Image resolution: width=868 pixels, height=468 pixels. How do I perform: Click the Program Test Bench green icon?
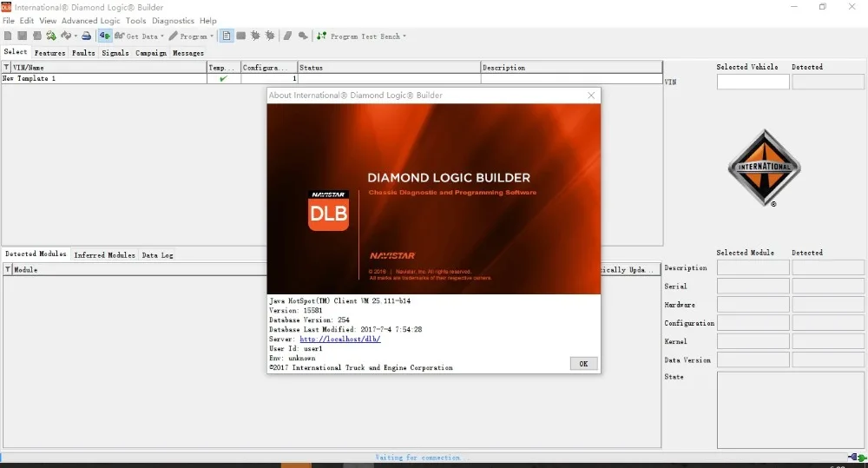pos(322,36)
